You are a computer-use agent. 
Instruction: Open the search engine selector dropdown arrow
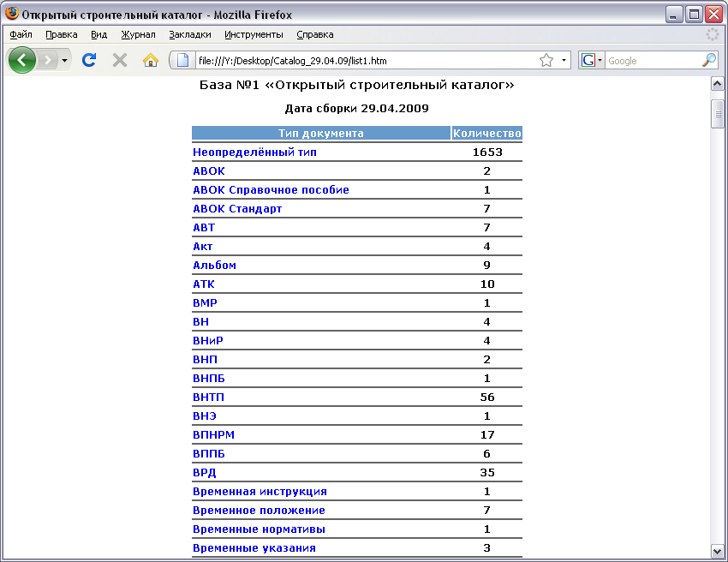click(600, 60)
